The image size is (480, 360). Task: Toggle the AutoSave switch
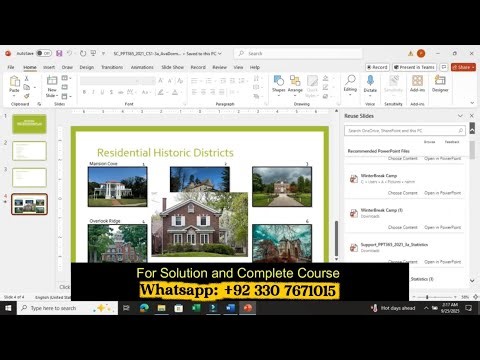[x=44, y=53]
